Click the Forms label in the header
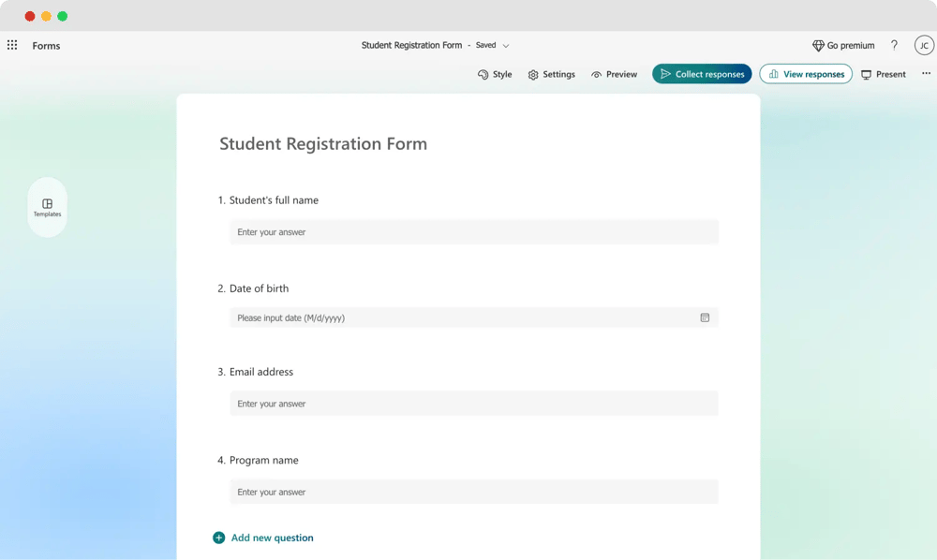 (46, 45)
